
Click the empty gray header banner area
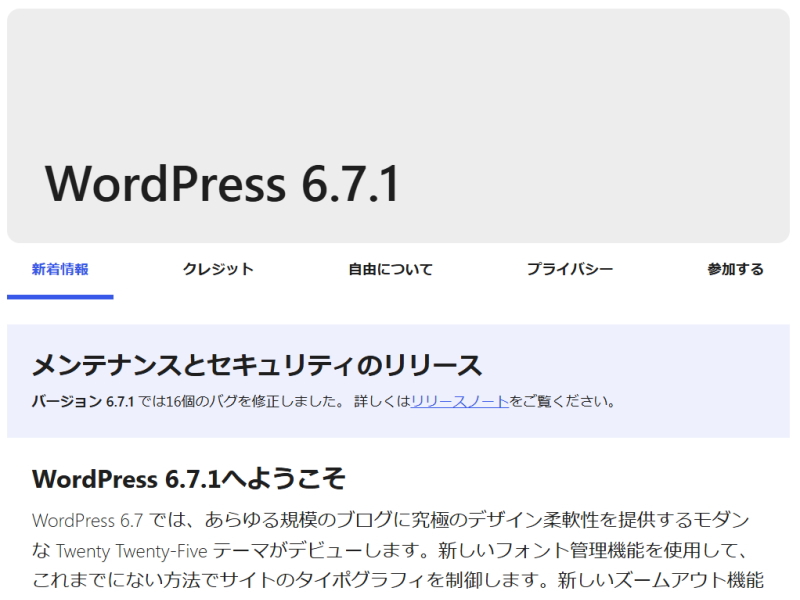click(400, 80)
